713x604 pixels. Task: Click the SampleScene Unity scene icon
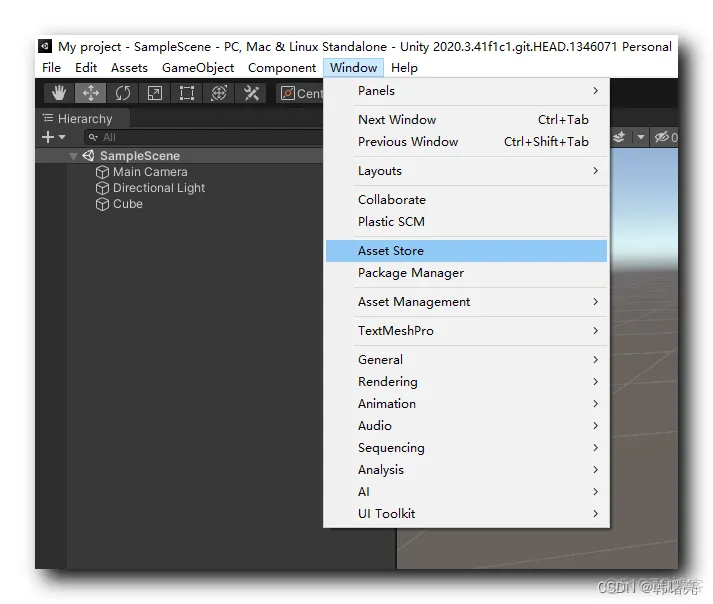[88, 156]
